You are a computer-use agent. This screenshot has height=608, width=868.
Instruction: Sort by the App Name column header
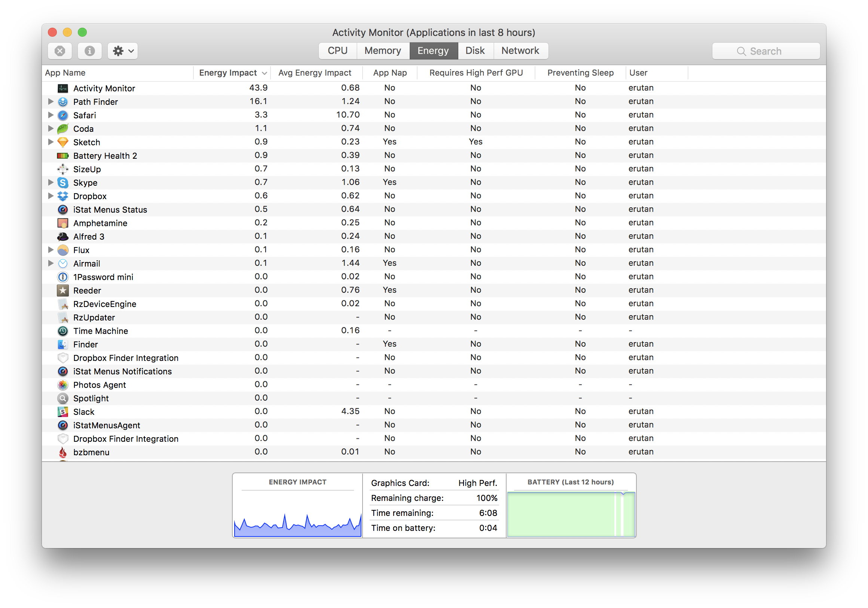(x=117, y=73)
